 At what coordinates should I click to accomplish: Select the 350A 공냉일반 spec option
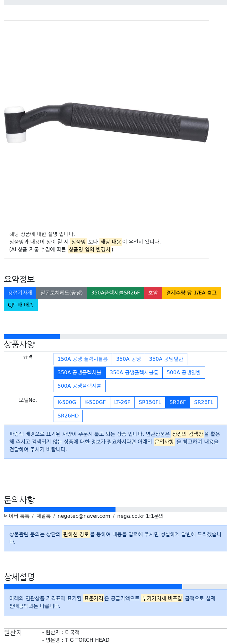pos(166,359)
